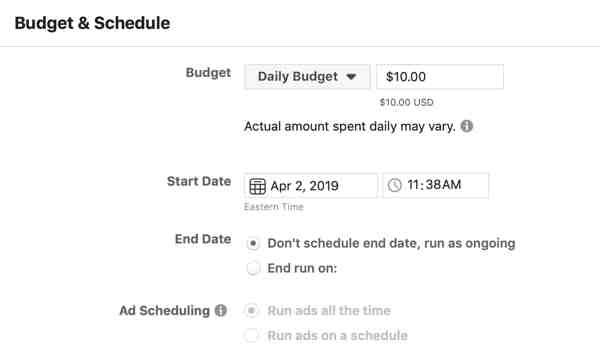The height and width of the screenshot is (363, 600).
Task: Choose "Run ads all the time" option
Action: 252,311
